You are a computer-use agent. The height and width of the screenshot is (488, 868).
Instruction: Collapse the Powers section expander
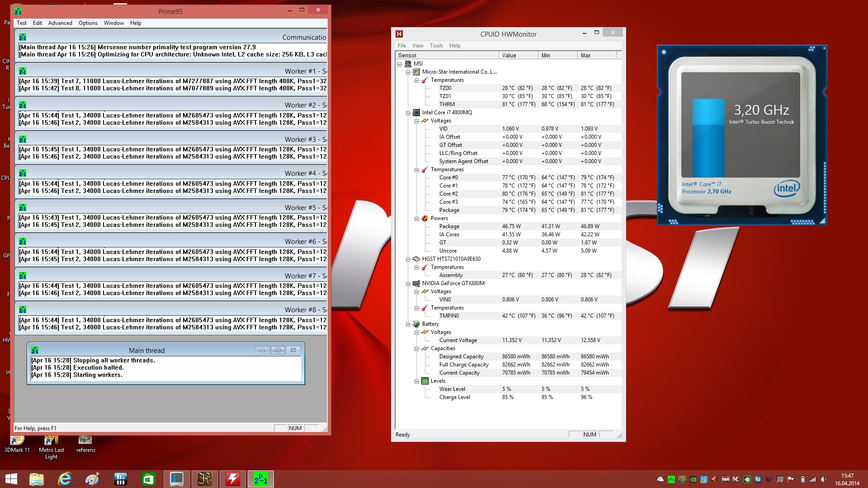pos(416,219)
